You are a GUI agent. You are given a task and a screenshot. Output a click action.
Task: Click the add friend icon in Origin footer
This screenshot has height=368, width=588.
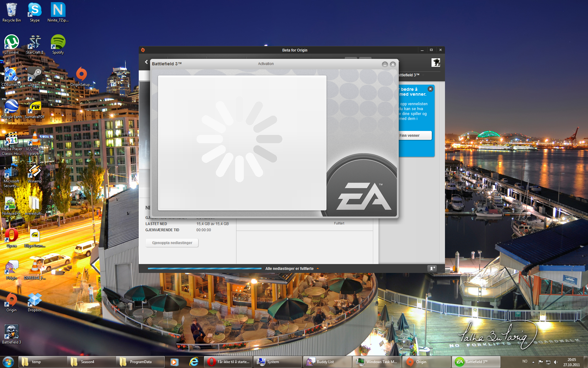click(432, 268)
